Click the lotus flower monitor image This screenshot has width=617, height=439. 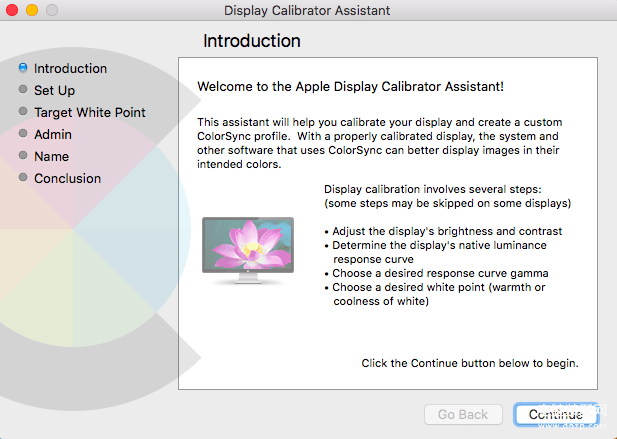(248, 250)
